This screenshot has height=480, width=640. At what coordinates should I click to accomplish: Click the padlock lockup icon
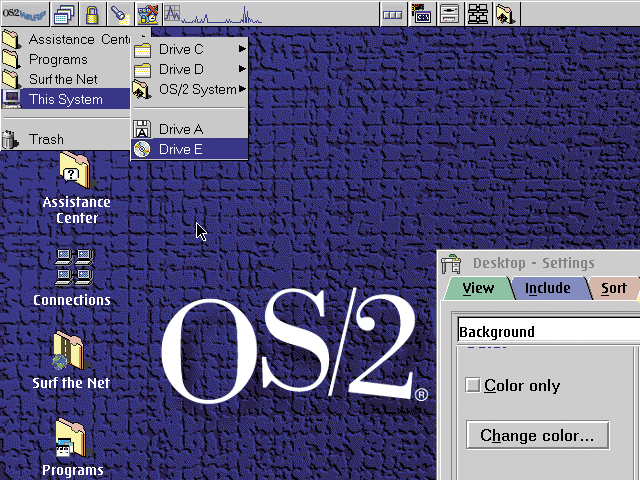[x=91, y=13]
